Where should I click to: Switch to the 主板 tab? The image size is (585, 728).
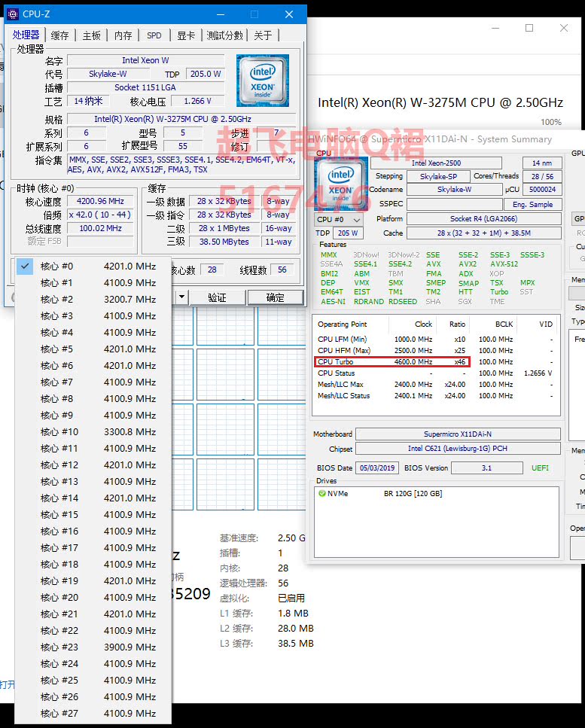point(91,35)
